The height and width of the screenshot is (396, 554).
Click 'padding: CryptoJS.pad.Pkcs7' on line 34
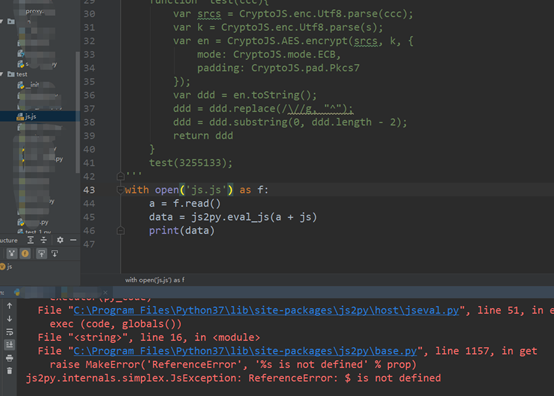[278, 68]
